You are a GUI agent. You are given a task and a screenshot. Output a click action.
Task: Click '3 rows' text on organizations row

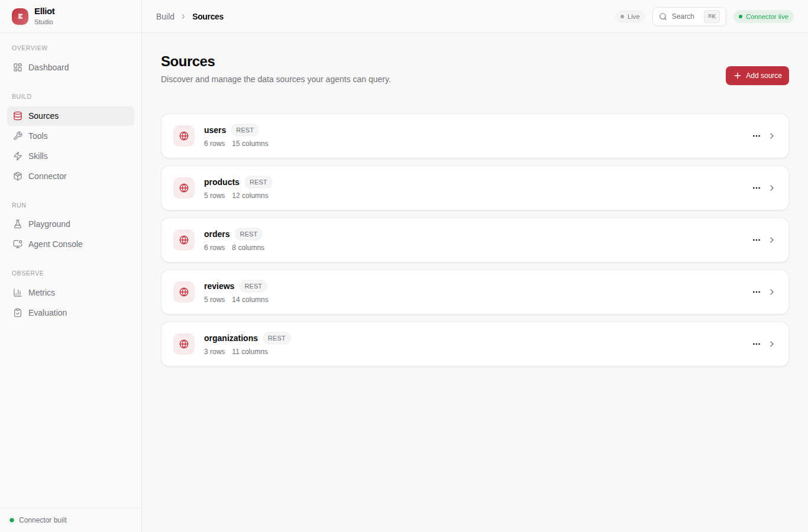pyautogui.click(x=214, y=352)
